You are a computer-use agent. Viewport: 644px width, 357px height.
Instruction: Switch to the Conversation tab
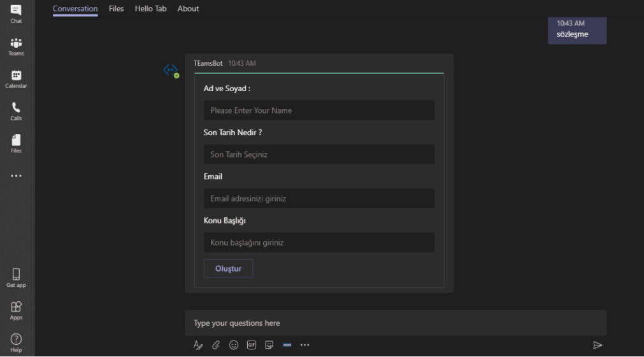click(x=75, y=9)
